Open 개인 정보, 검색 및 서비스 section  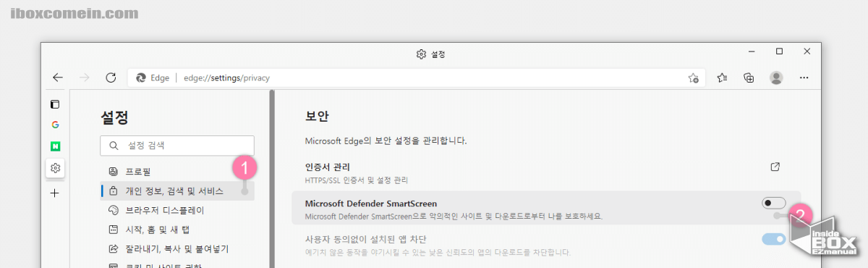(x=177, y=191)
